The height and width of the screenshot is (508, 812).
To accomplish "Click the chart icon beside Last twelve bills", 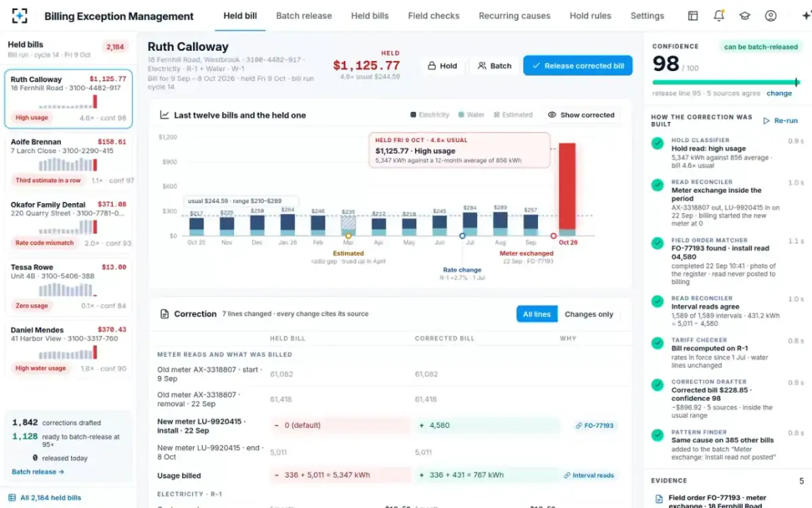I will [x=164, y=115].
